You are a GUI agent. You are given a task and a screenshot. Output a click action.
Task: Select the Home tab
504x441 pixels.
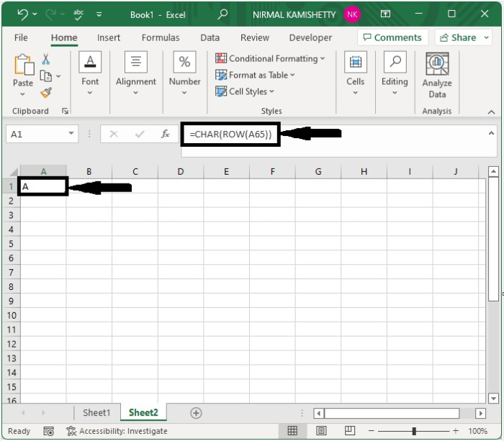pos(64,37)
